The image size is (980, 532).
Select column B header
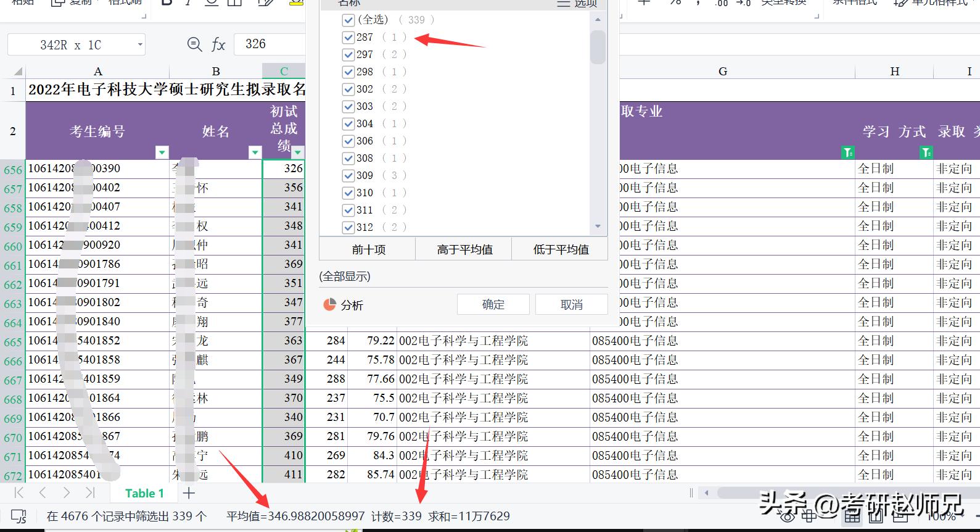pos(216,71)
